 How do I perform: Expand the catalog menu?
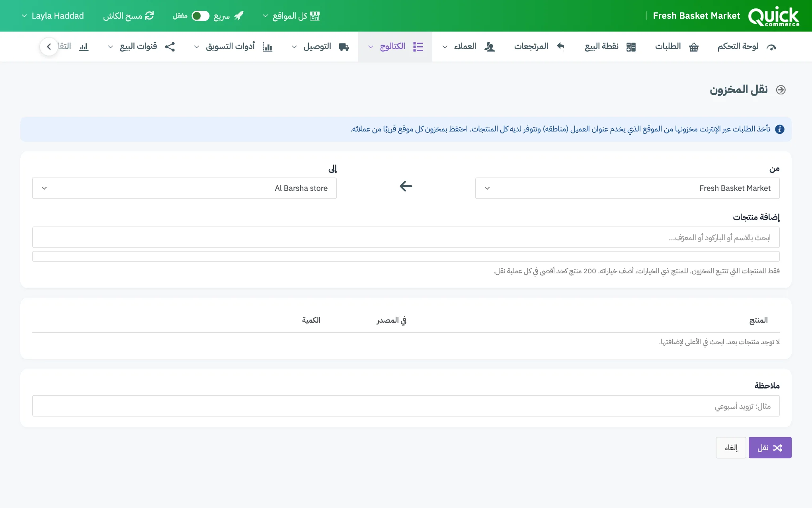[x=395, y=47]
